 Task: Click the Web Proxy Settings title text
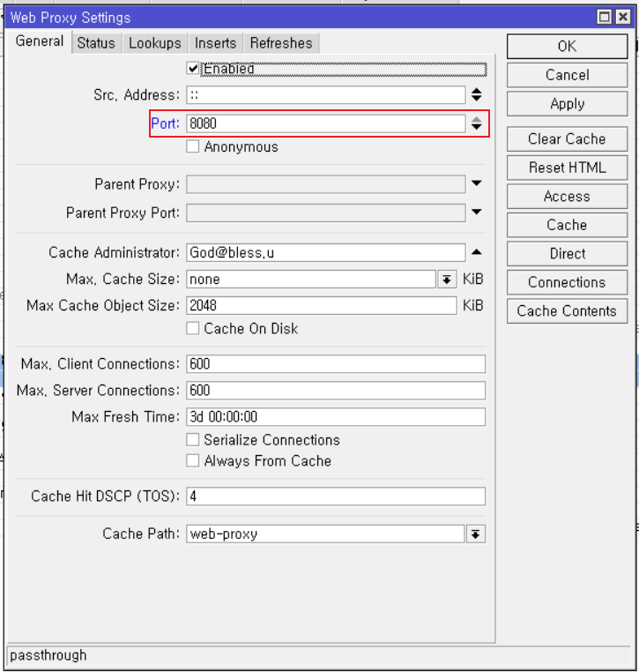point(71,18)
